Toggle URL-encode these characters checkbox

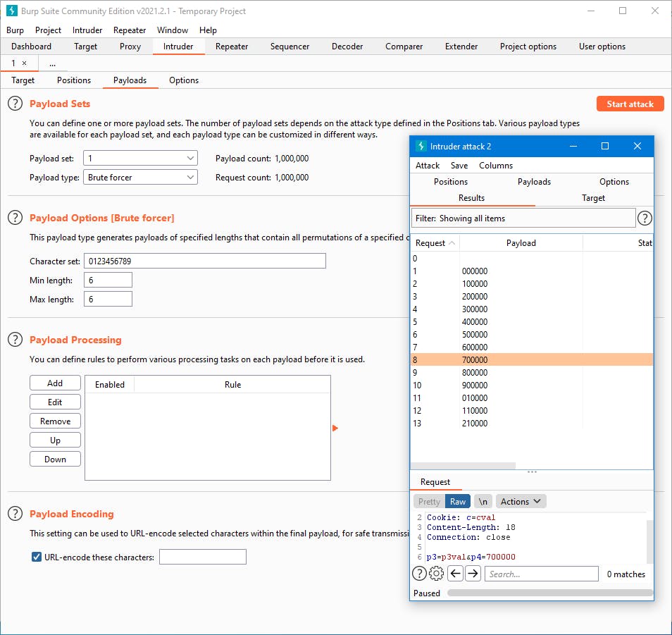click(x=37, y=557)
